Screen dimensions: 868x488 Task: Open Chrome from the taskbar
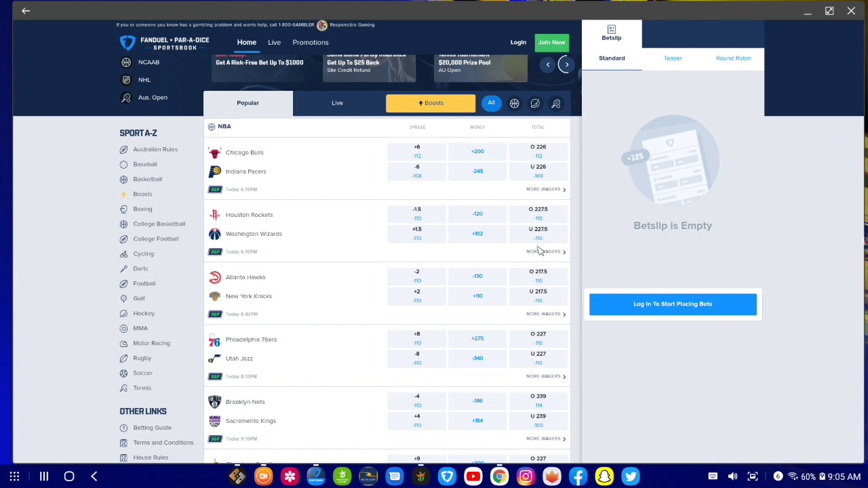[499, 476]
